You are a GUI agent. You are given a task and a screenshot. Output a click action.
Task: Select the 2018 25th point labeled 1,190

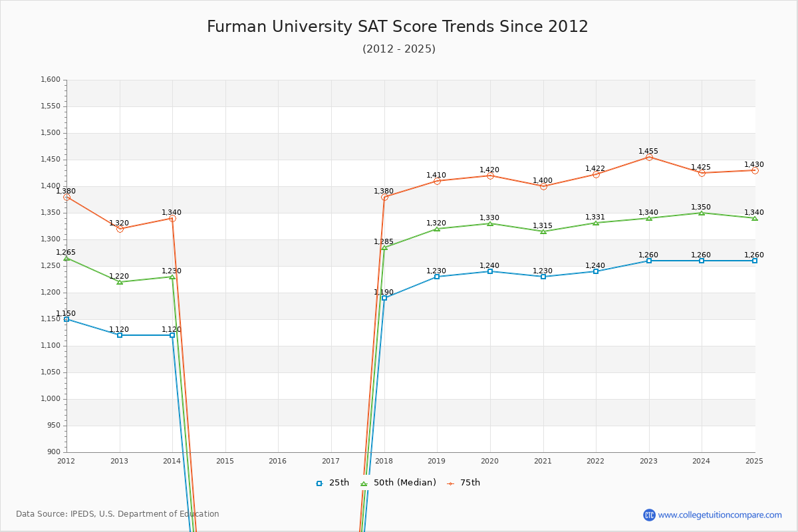coord(384,298)
